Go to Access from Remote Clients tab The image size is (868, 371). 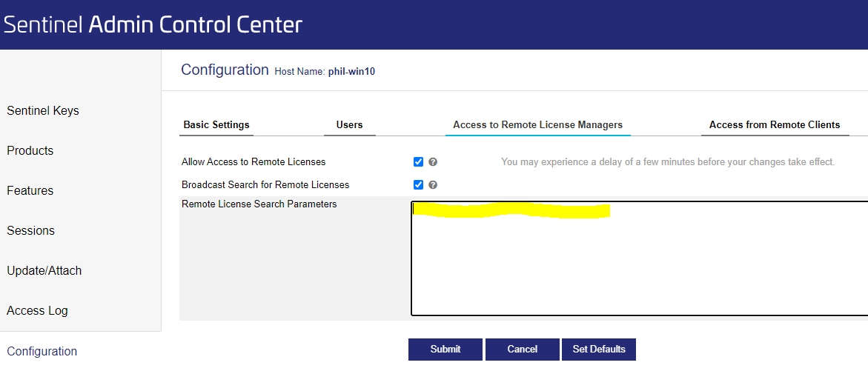[775, 125]
